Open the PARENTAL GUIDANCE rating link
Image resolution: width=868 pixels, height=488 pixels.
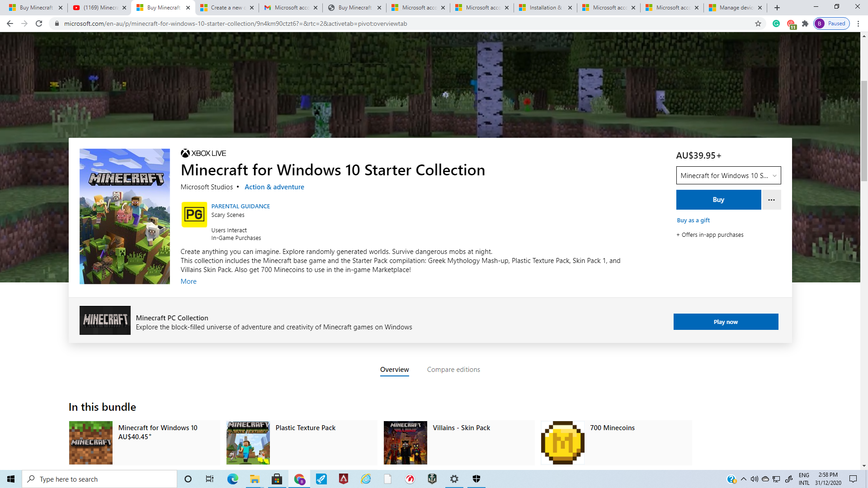pos(241,206)
